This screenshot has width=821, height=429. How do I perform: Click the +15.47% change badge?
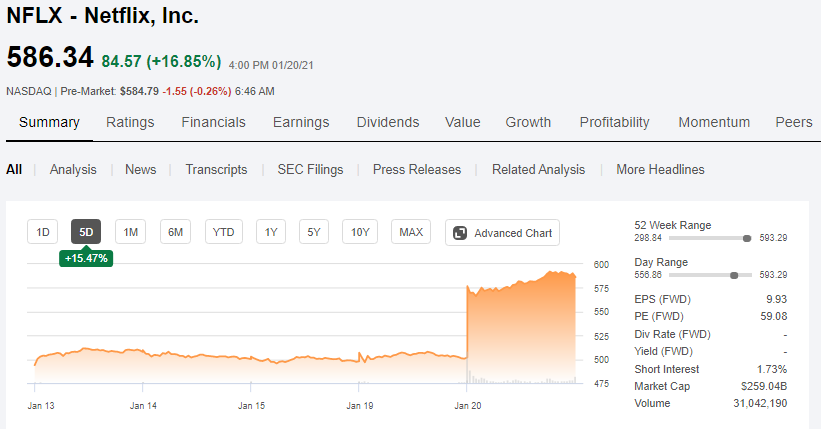tap(86, 258)
